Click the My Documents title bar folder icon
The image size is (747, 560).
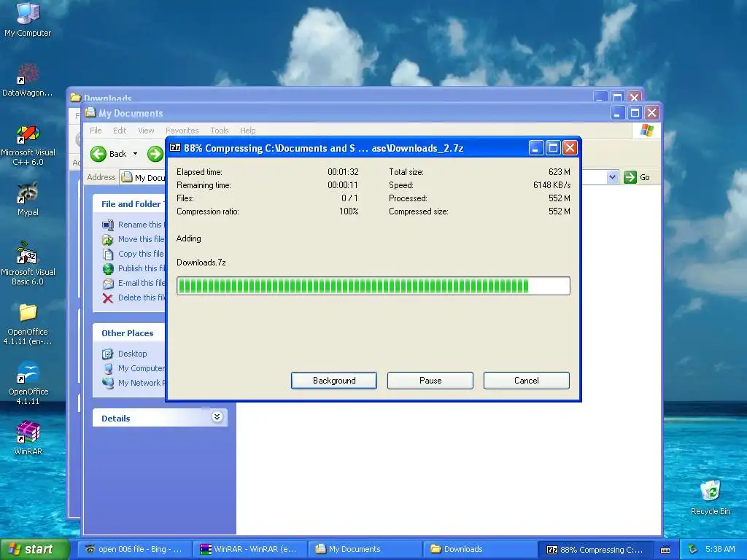(x=90, y=113)
